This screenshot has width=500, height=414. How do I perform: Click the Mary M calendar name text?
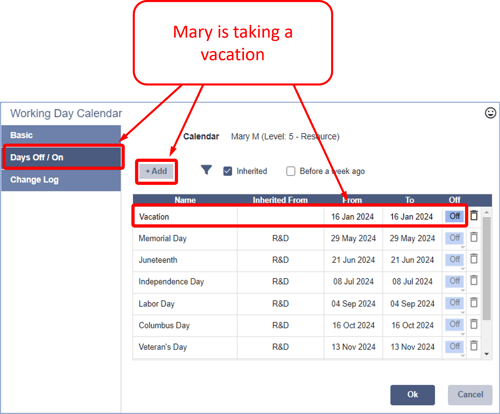pos(285,136)
